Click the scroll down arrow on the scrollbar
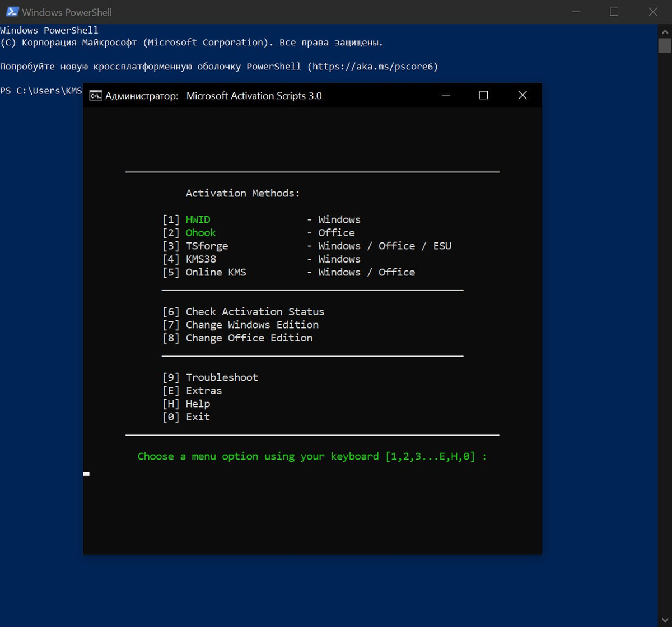The height and width of the screenshot is (627, 672). pos(666,619)
